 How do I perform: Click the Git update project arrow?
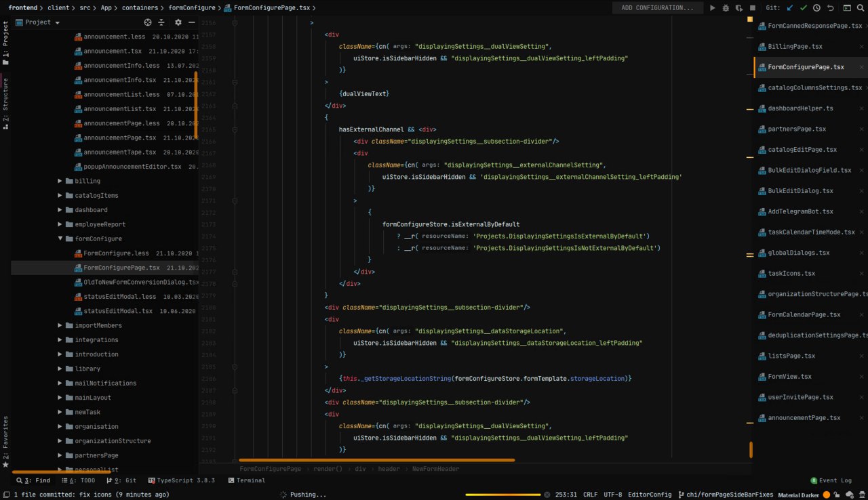click(x=789, y=8)
